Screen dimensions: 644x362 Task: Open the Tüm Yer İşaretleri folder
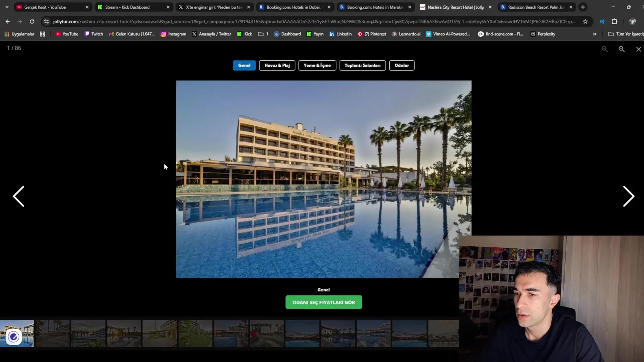(625, 34)
